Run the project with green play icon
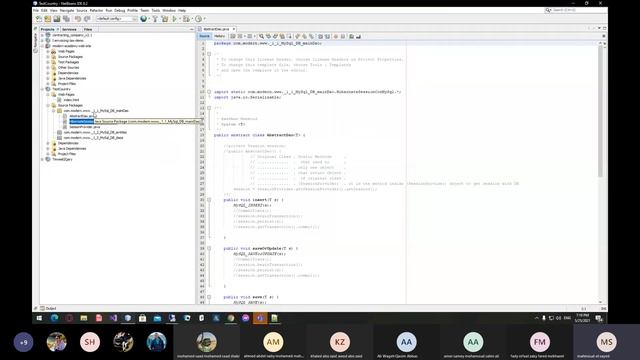Screen dimensions: 640x360 (x=174, y=19)
